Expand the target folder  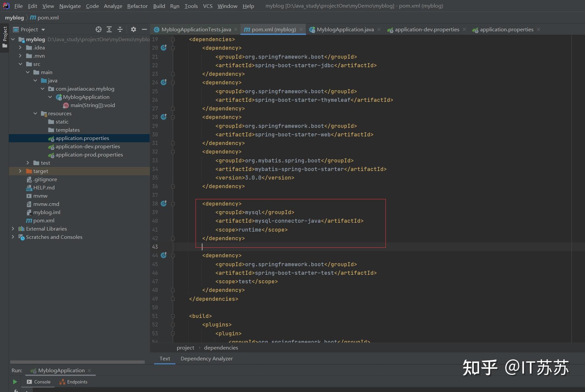pos(20,171)
